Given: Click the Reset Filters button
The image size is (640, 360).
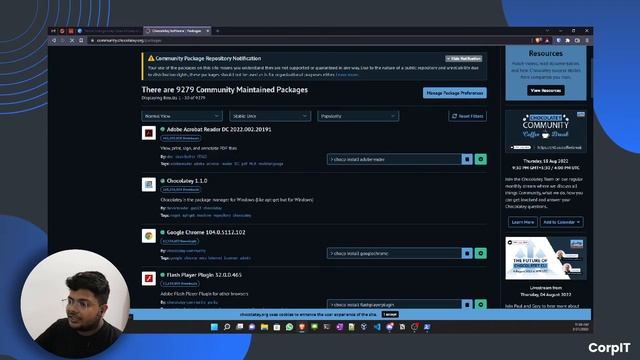Looking at the screenshot, I should [467, 116].
